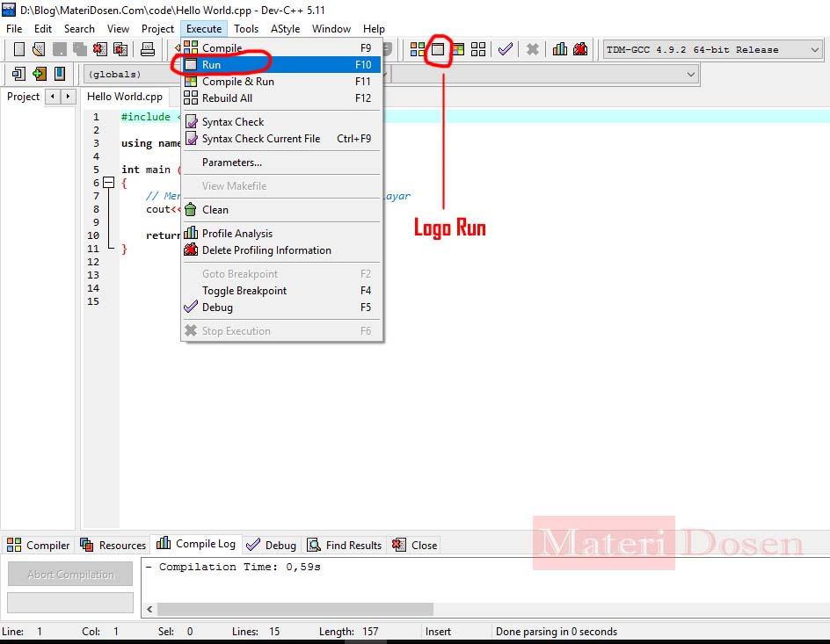Click line number 10 in gutter
The image size is (830, 644).
[93, 235]
